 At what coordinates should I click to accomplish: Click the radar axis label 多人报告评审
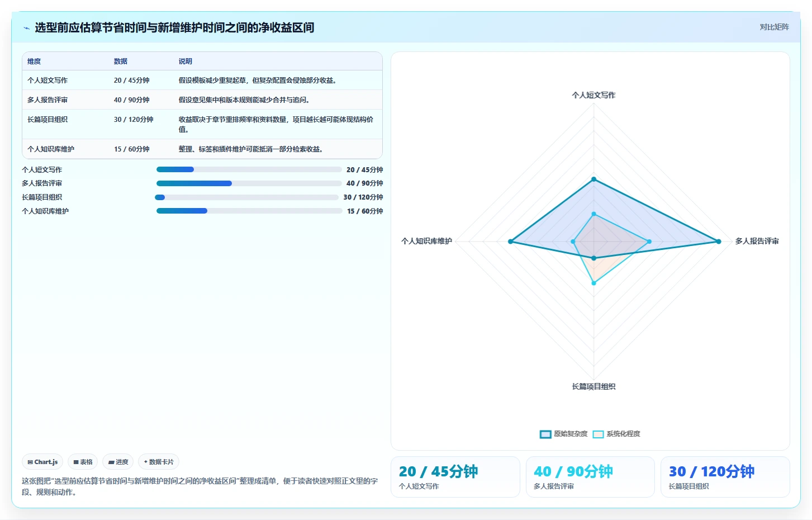[x=757, y=241]
